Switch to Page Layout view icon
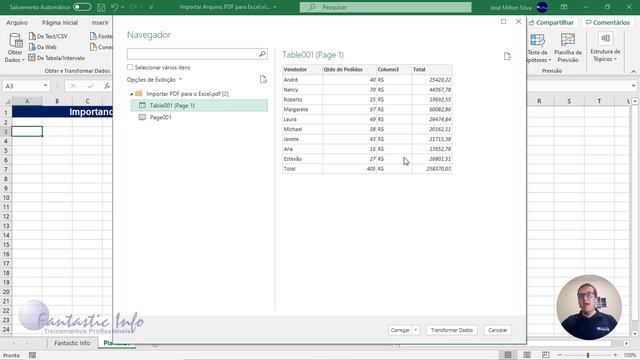The image size is (640, 360). tap(527, 355)
